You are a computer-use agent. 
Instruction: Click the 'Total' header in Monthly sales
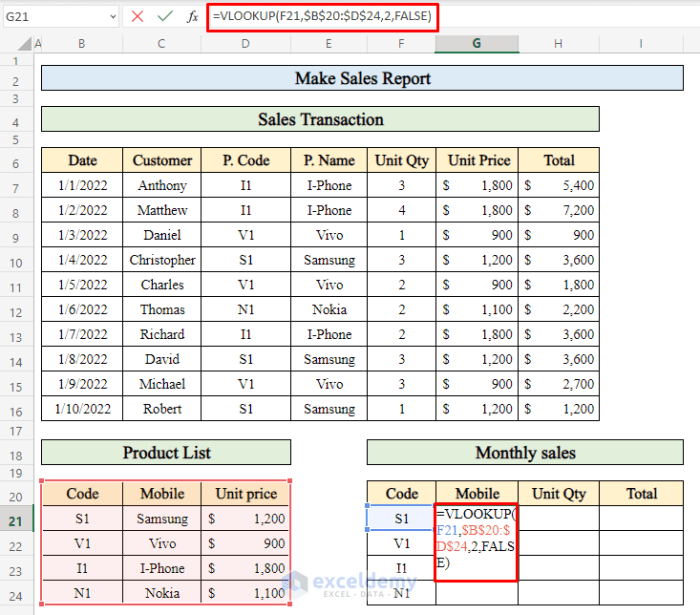pyautogui.click(x=642, y=494)
